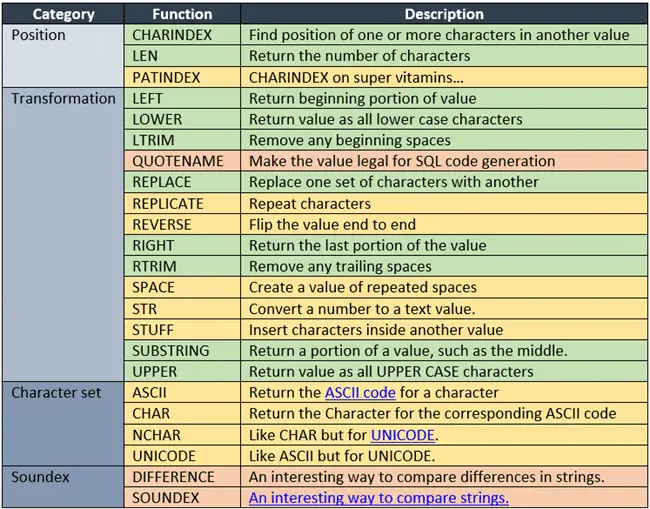Click the REPLICATE function cell
Image resolution: width=650 pixels, height=509 pixels.
182,204
